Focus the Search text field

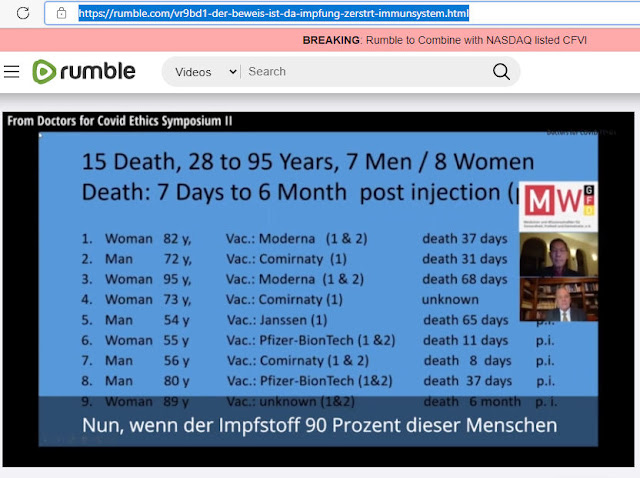363,71
